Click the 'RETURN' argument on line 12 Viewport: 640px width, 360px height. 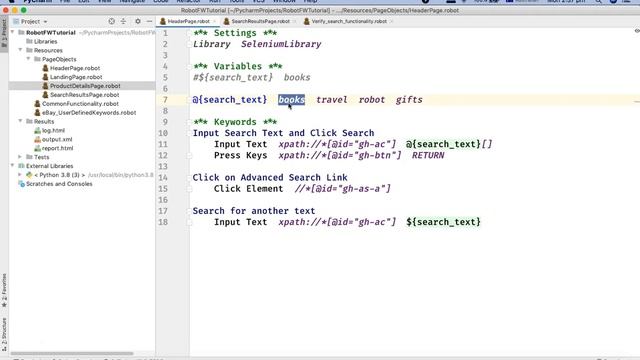point(428,156)
